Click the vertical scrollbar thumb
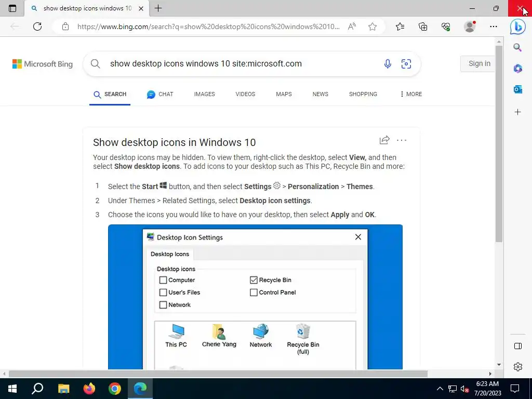The image size is (532, 399). pos(498,143)
